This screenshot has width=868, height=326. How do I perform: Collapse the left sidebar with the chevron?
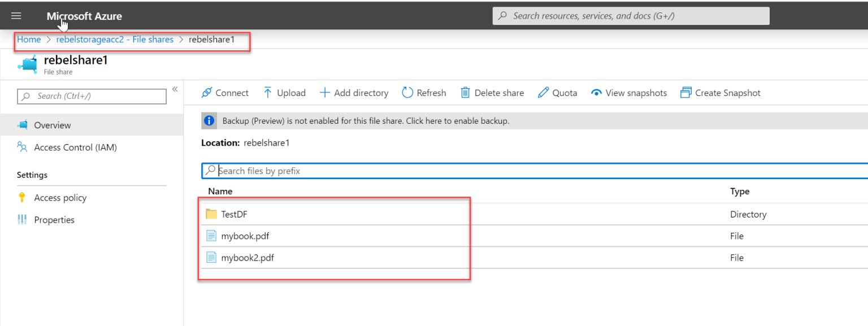pos(175,89)
